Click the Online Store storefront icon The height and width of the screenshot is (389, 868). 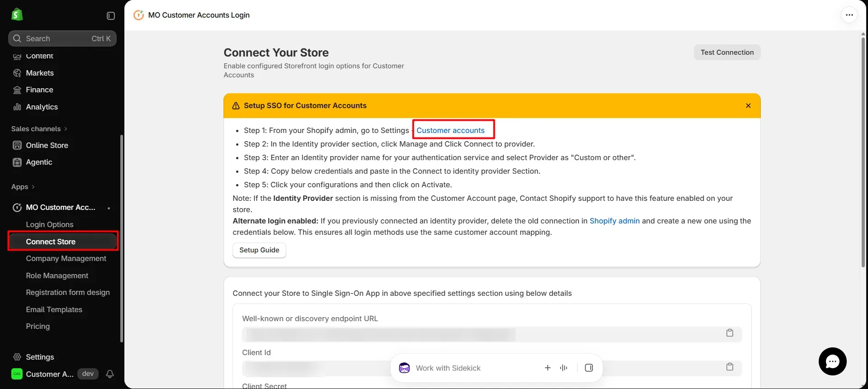(x=17, y=145)
